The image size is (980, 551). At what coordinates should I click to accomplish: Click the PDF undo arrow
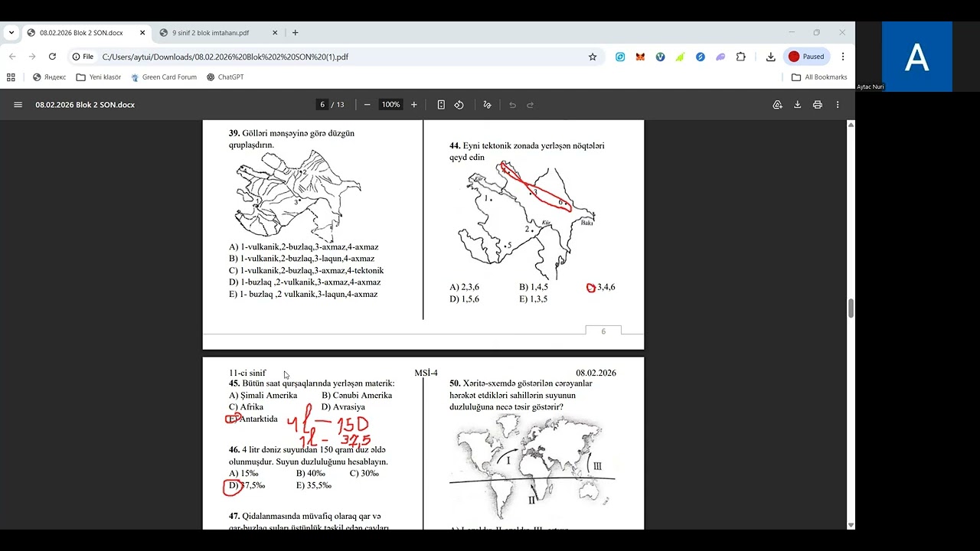pos(512,105)
